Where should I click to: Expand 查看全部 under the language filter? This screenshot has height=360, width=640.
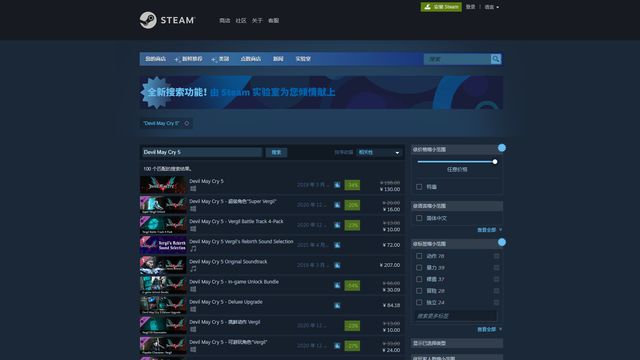(x=489, y=230)
